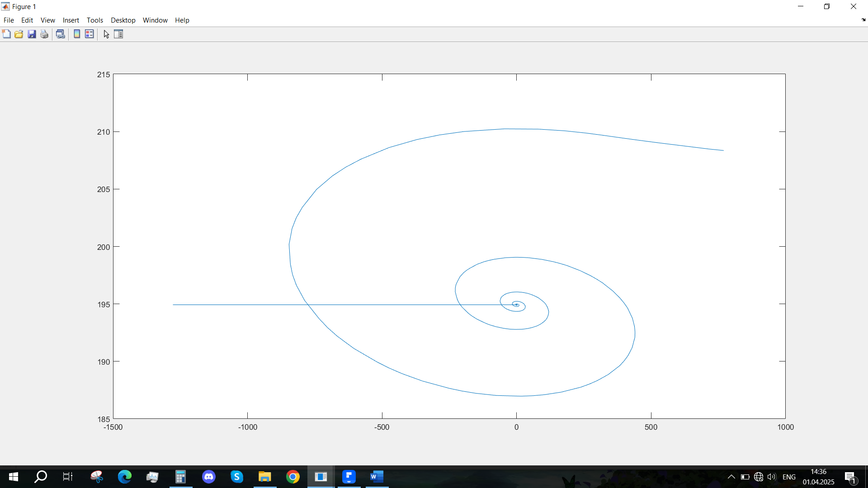Open Google Chrome from taskbar
The width and height of the screenshot is (868, 488).
click(x=293, y=477)
